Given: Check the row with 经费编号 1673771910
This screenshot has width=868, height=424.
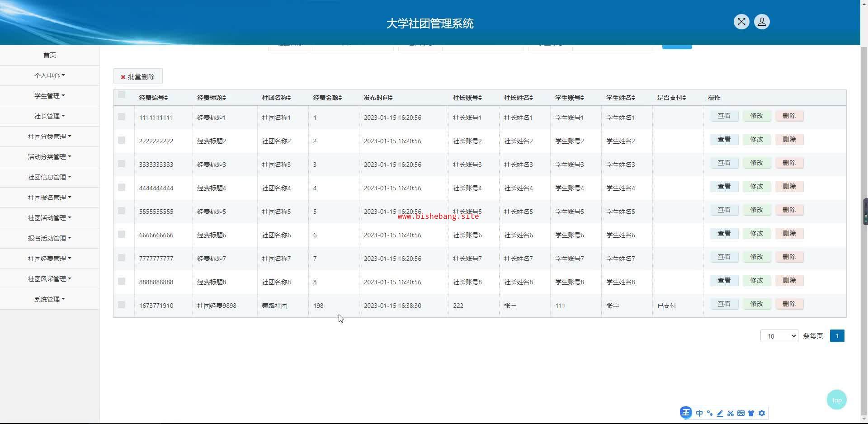Looking at the screenshot, I should pos(122,305).
